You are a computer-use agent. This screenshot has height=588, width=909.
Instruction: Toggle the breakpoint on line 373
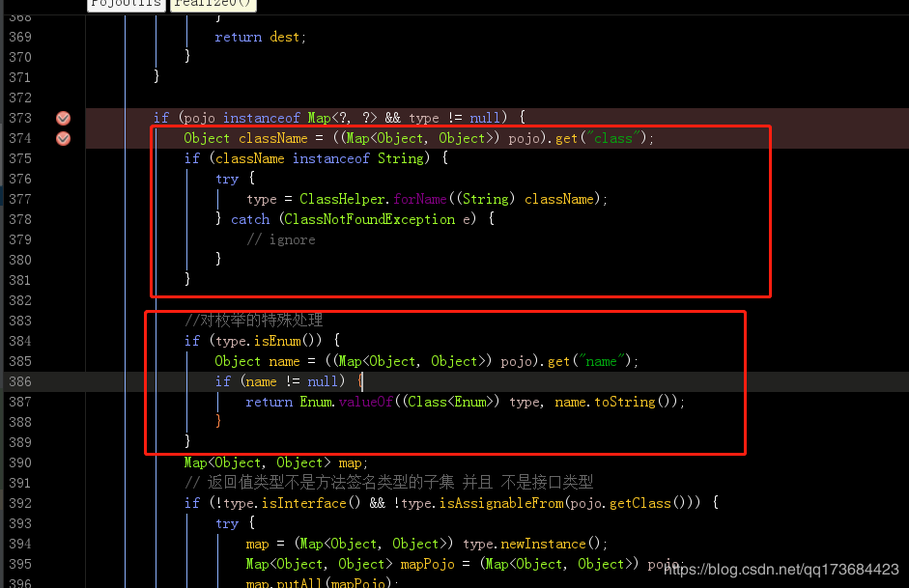coord(63,118)
